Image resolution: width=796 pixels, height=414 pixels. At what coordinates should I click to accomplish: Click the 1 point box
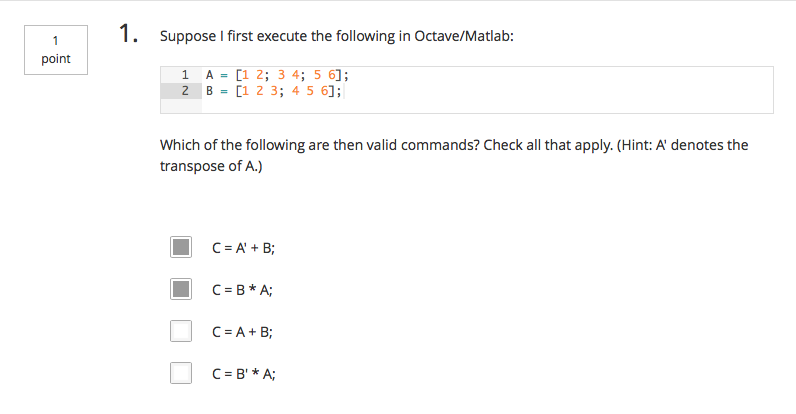[56, 50]
